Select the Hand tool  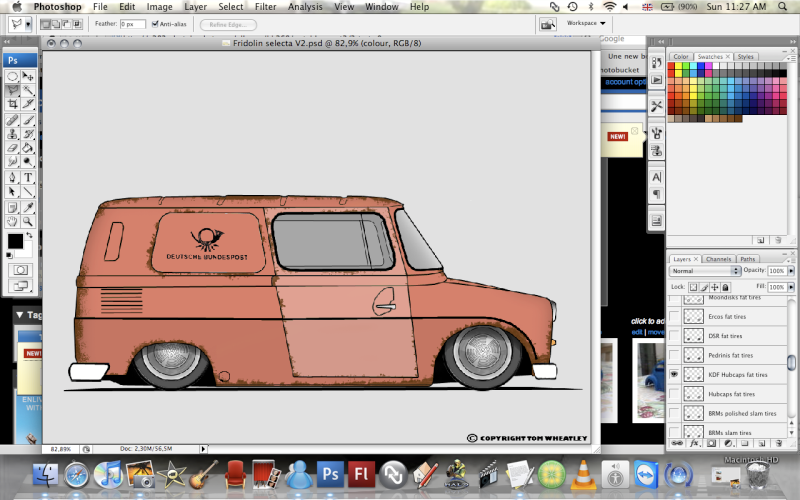pyautogui.click(x=12, y=221)
